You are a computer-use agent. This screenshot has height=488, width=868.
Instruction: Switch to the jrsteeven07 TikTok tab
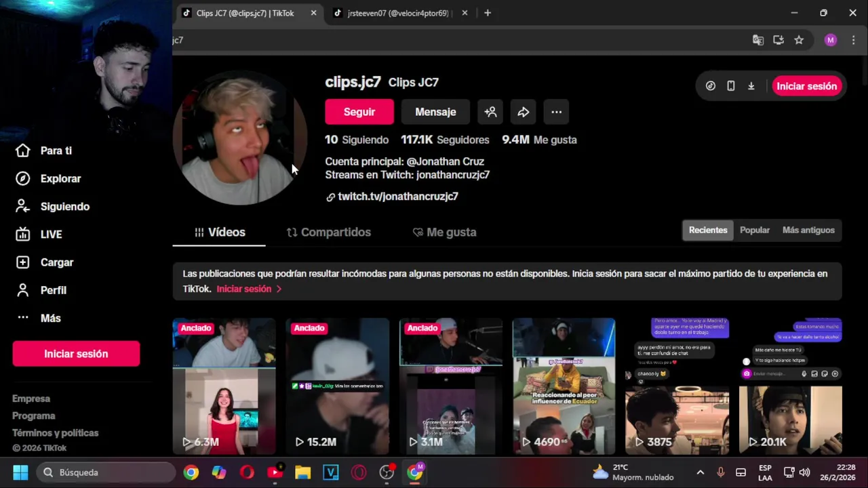[x=397, y=13]
